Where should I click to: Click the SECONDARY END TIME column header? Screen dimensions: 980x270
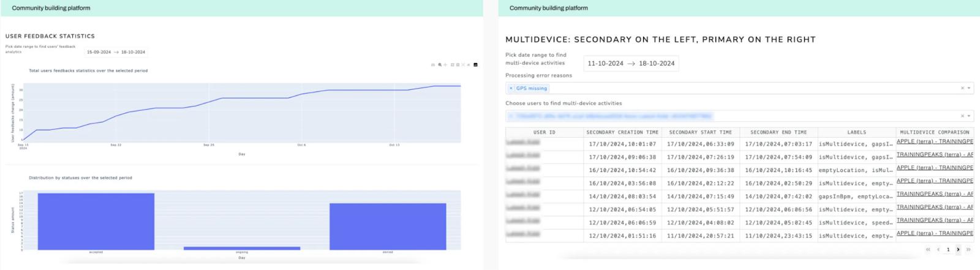point(778,132)
